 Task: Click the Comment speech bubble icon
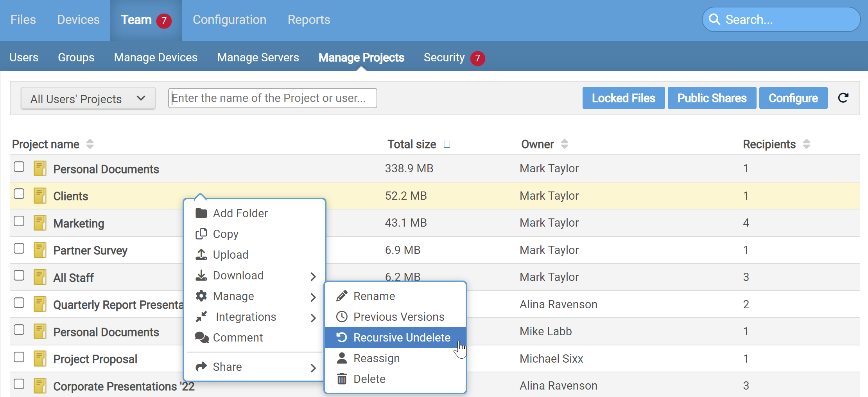[202, 337]
